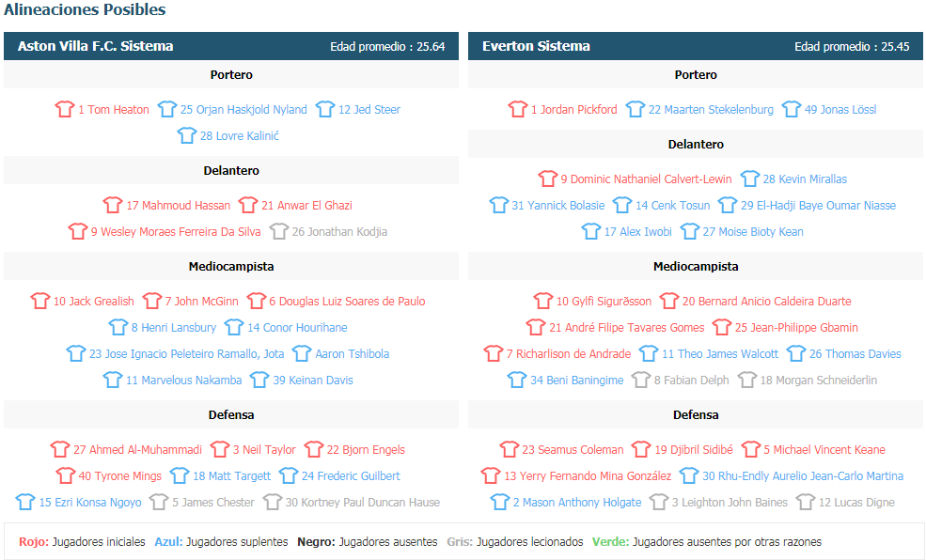Open player link 9 Dominic Nathaniel Calvert-Lewin

tap(646, 179)
